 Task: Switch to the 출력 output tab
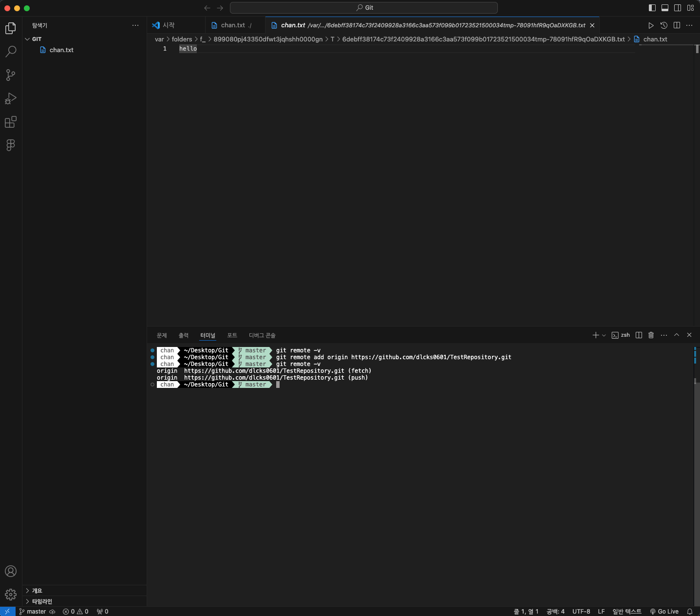pyautogui.click(x=183, y=335)
